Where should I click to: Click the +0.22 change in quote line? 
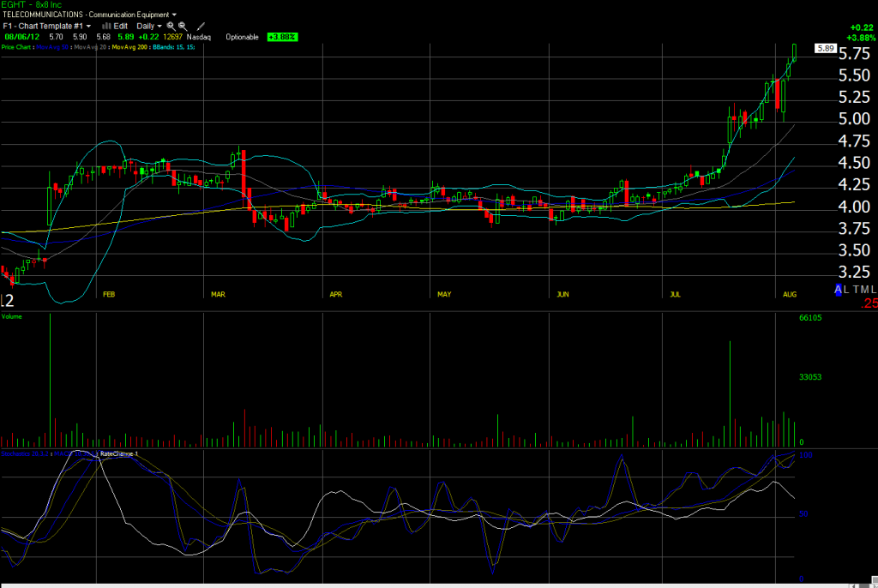[149, 37]
